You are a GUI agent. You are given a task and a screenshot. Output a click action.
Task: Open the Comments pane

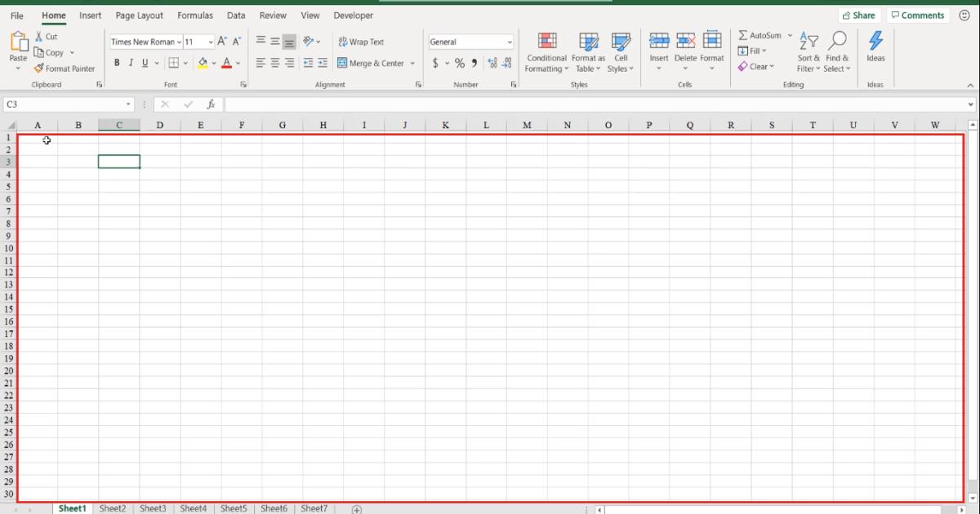coord(918,15)
